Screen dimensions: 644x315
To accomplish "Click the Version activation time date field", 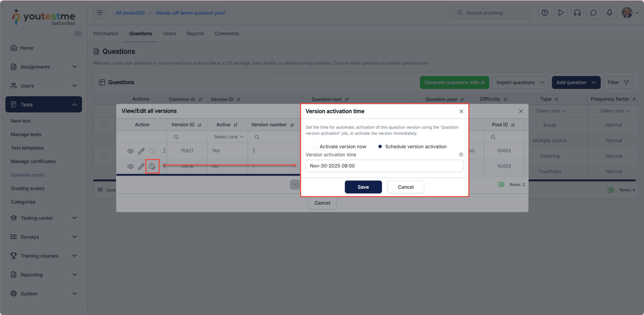I will tap(384, 166).
